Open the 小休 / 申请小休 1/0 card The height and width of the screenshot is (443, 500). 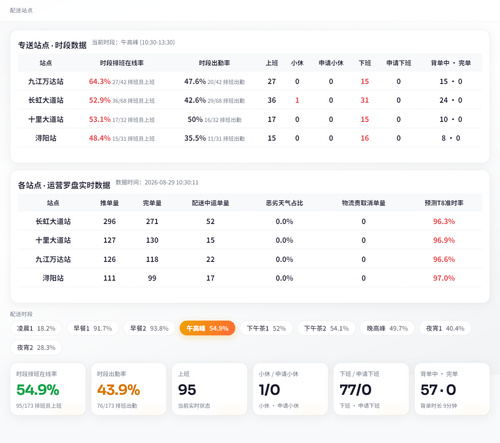tap(290, 389)
